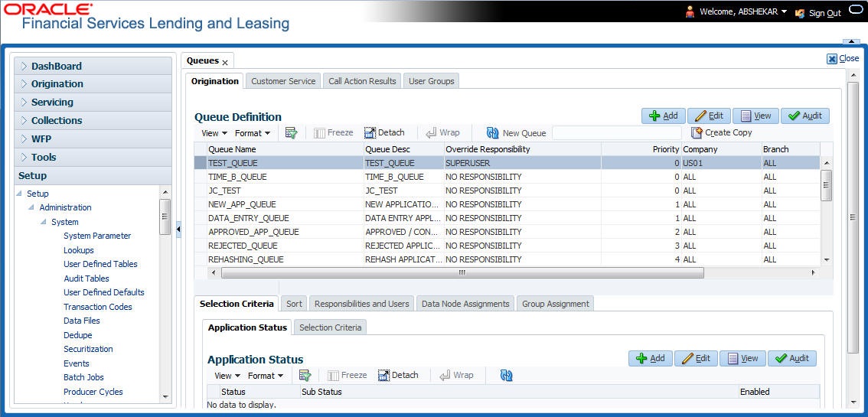Screen dimensions: 868x417
Task: Open the Sort tab
Action: pyautogui.click(x=294, y=304)
